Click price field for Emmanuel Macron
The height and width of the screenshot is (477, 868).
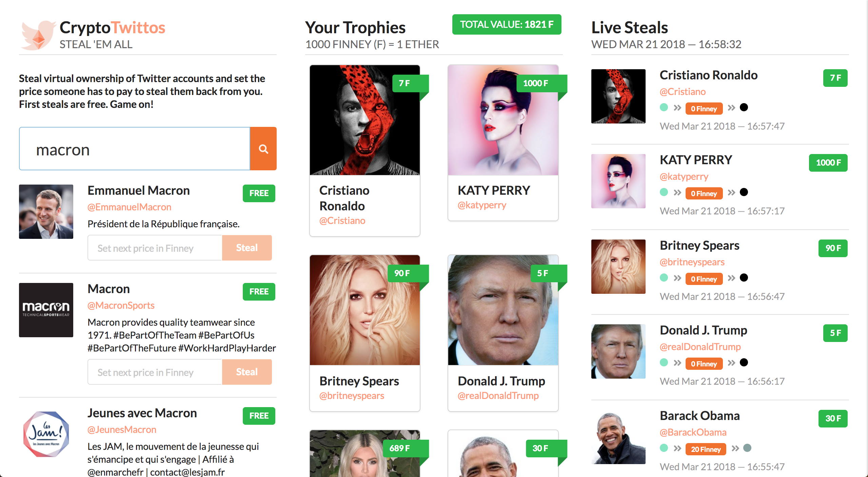pos(155,248)
